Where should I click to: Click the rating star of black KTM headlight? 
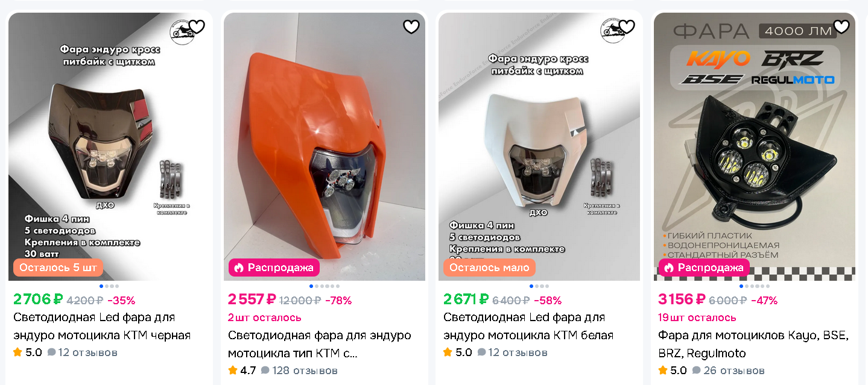tap(17, 352)
